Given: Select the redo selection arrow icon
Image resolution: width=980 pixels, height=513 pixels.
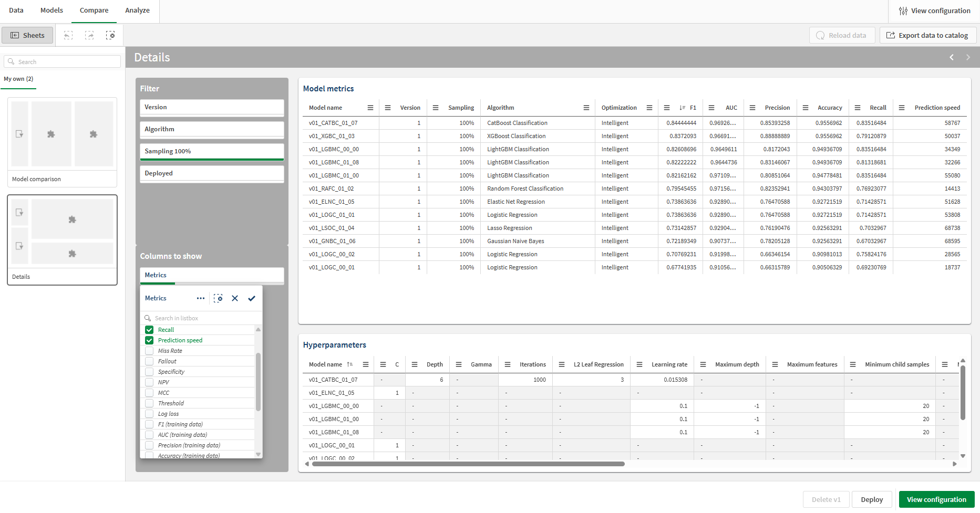Looking at the screenshot, I should (x=89, y=35).
